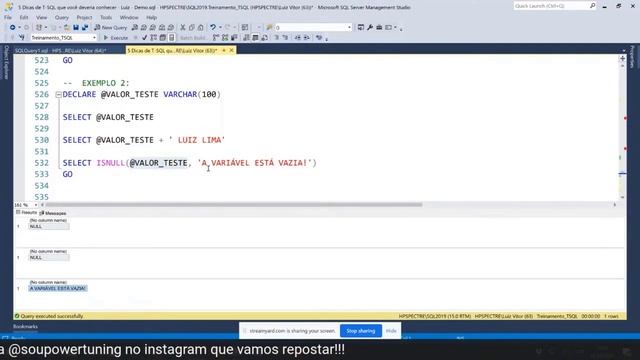Open the Find combo box dropdown arrow

pyautogui.click(x=349, y=27)
